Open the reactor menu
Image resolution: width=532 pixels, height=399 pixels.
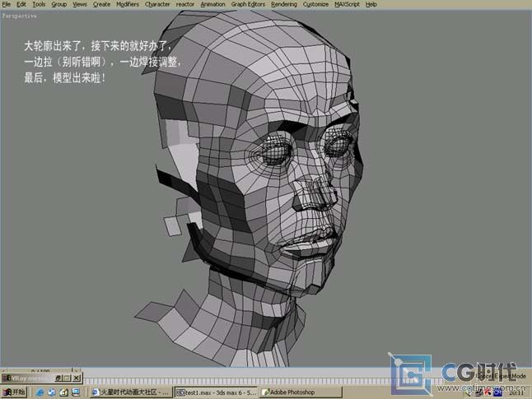click(x=185, y=4)
